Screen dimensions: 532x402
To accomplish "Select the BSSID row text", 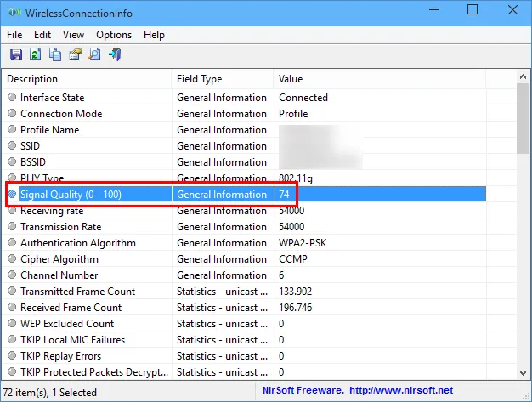I will point(33,162).
